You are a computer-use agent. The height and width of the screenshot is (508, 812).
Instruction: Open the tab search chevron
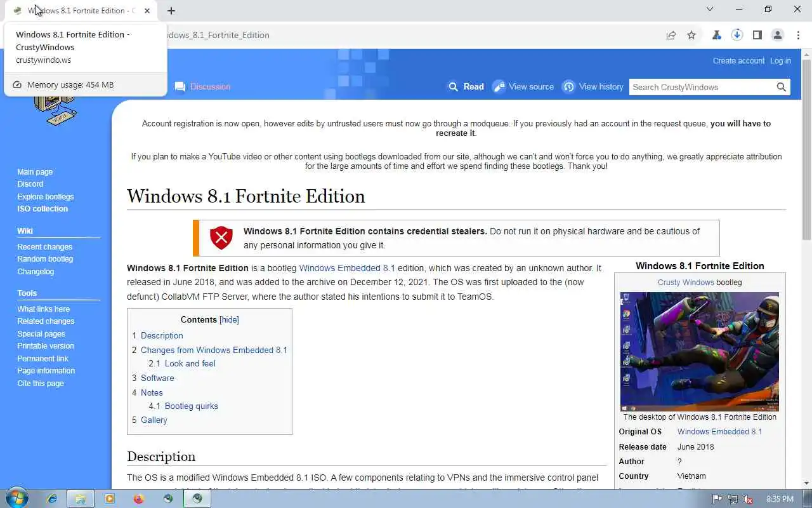click(710, 10)
